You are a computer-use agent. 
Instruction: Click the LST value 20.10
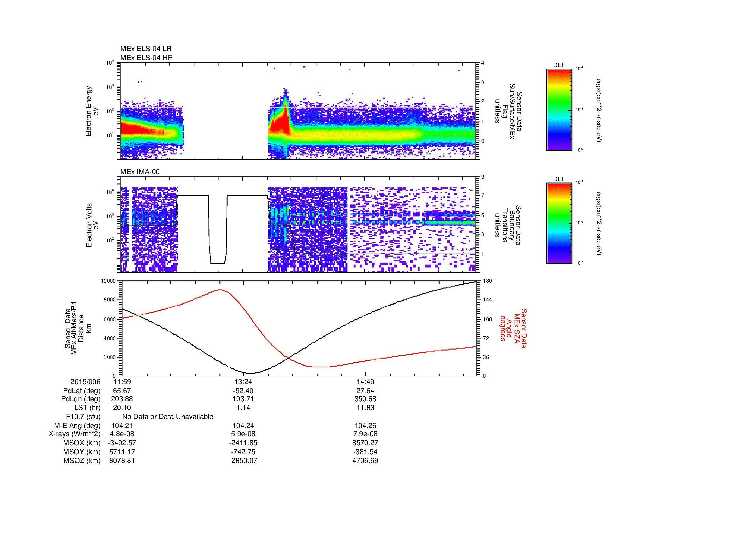point(122,408)
